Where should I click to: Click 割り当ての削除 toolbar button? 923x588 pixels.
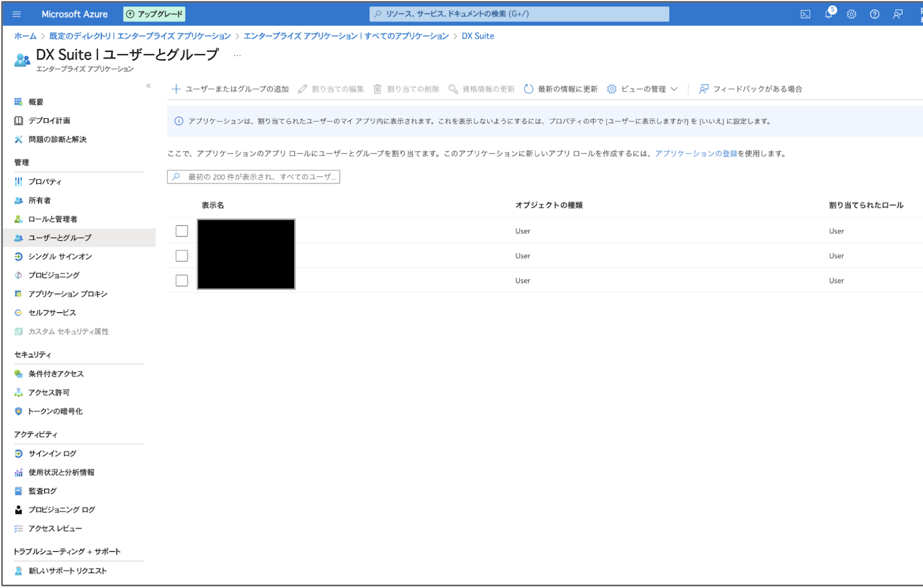(406, 89)
